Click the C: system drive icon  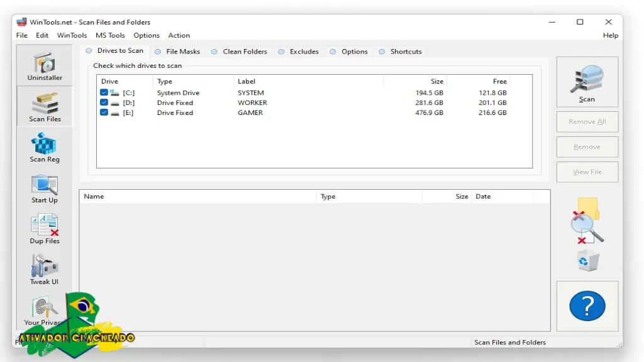point(114,93)
